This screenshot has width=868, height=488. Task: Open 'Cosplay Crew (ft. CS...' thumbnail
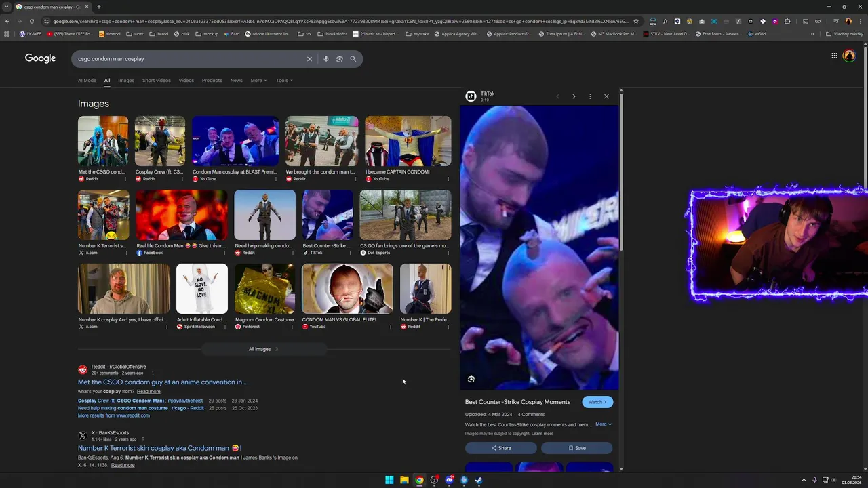pyautogui.click(x=160, y=141)
